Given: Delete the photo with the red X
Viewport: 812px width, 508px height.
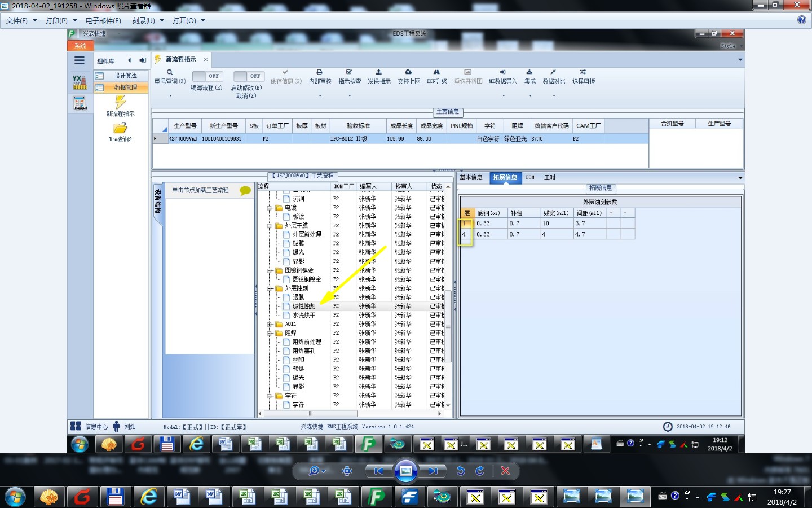Looking at the screenshot, I should pyautogui.click(x=505, y=471).
